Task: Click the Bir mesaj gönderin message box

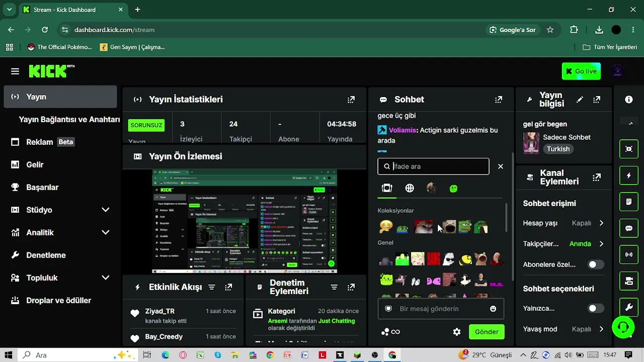Action: pyautogui.click(x=441, y=309)
